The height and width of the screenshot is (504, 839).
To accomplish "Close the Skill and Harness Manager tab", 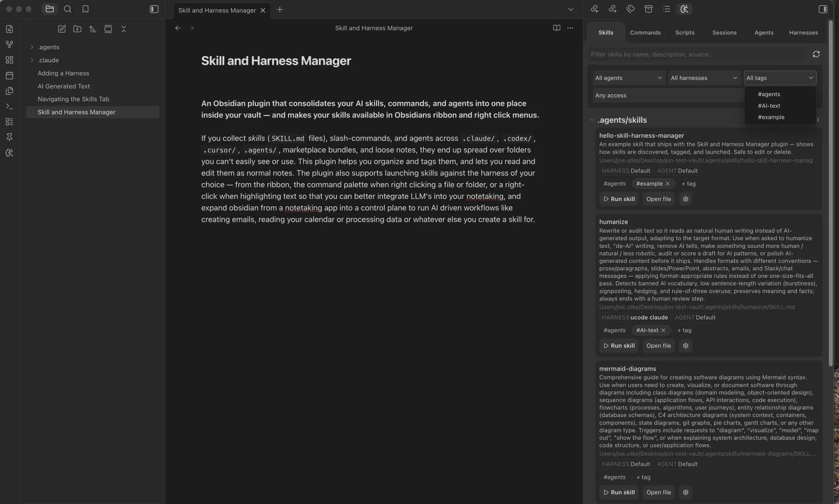I will 263,10.
